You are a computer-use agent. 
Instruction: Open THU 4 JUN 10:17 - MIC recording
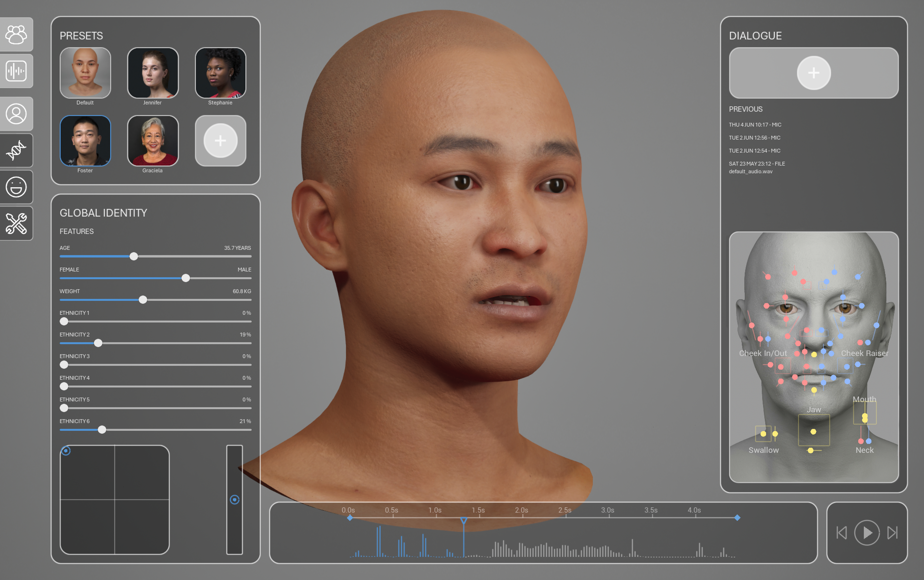point(755,125)
